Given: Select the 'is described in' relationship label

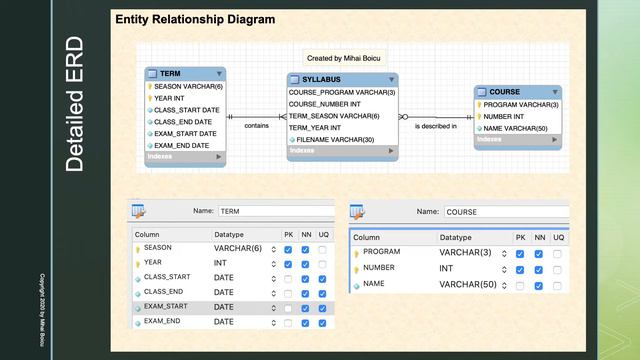Looking at the screenshot, I should (x=436, y=127).
